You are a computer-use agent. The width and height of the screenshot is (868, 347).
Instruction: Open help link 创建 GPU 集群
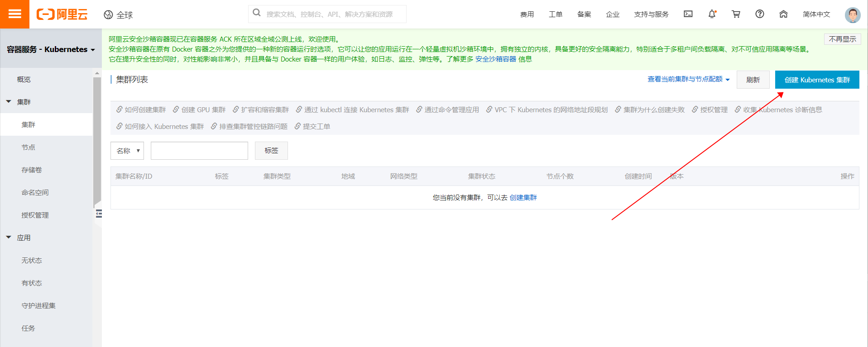click(199, 109)
